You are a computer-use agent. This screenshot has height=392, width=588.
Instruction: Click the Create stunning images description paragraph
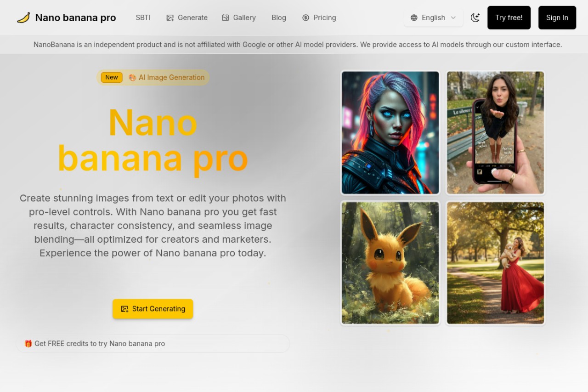click(x=153, y=226)
